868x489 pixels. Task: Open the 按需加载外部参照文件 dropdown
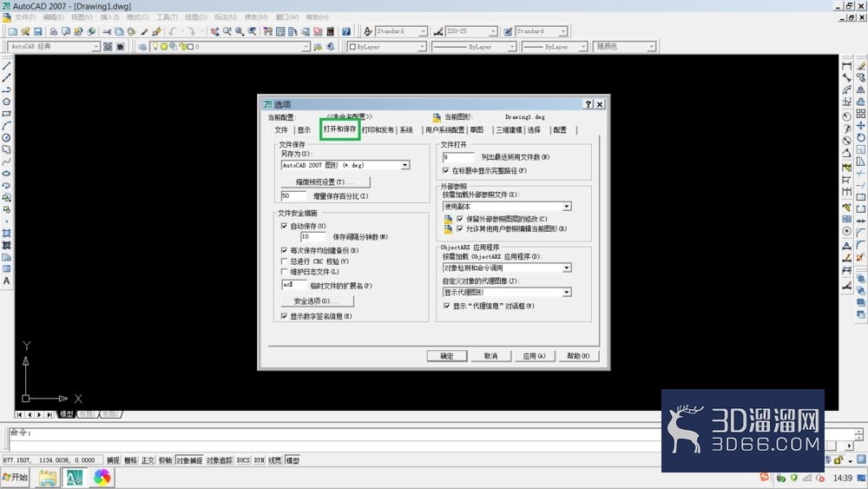(567, 207)
